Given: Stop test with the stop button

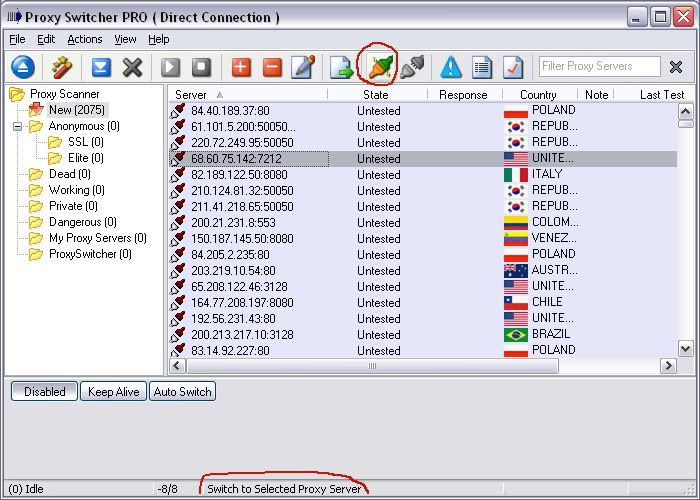Looking at the screenshot, I should pos(201,67).
